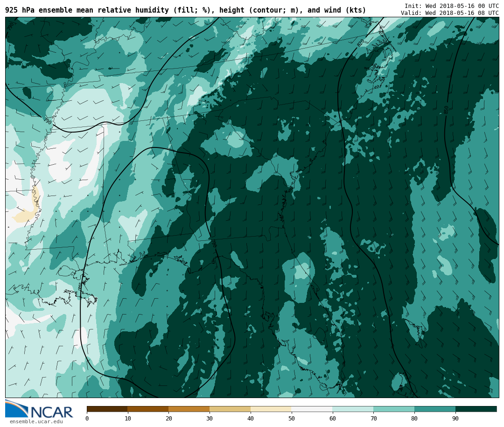Click the 30-40 tan colorbar segment
The image size is (504, 427).
tap(230, 409)
